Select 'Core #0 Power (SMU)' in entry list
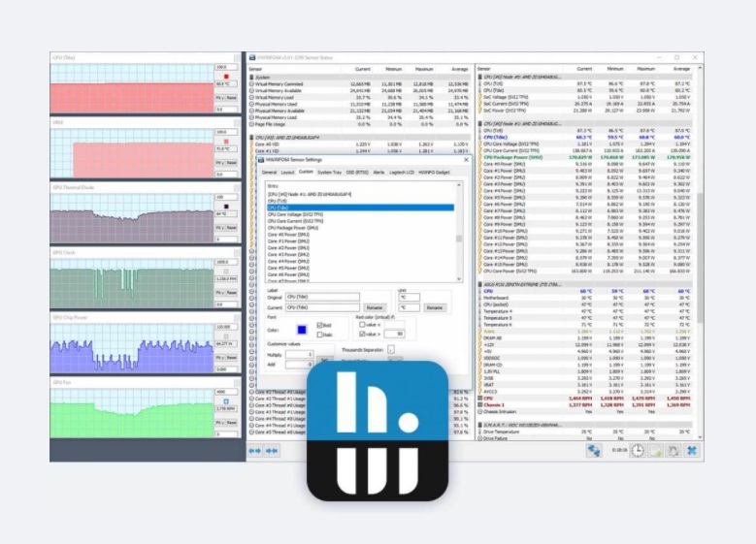This screenshot has height=544, width=756. 360,235
